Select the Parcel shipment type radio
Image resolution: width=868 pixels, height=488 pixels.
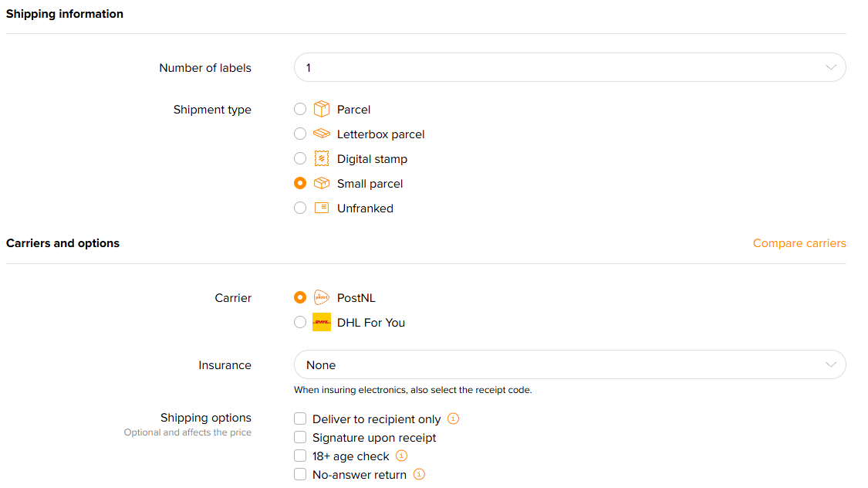[300, 110]
